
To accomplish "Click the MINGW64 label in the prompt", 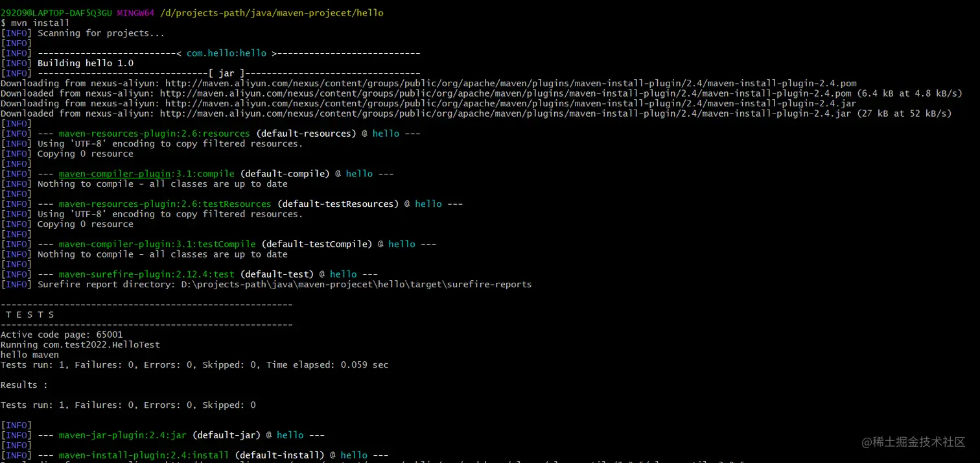I will point(136,13).
